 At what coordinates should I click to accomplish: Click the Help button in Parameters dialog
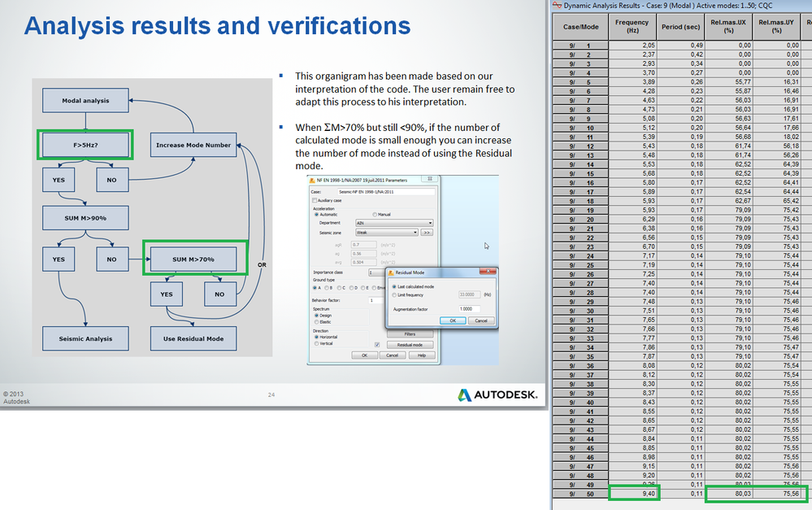tap(422, 355)
